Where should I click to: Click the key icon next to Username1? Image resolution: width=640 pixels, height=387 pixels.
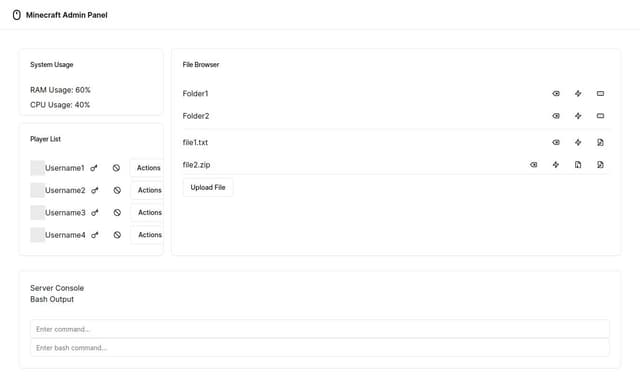point(94,168)
